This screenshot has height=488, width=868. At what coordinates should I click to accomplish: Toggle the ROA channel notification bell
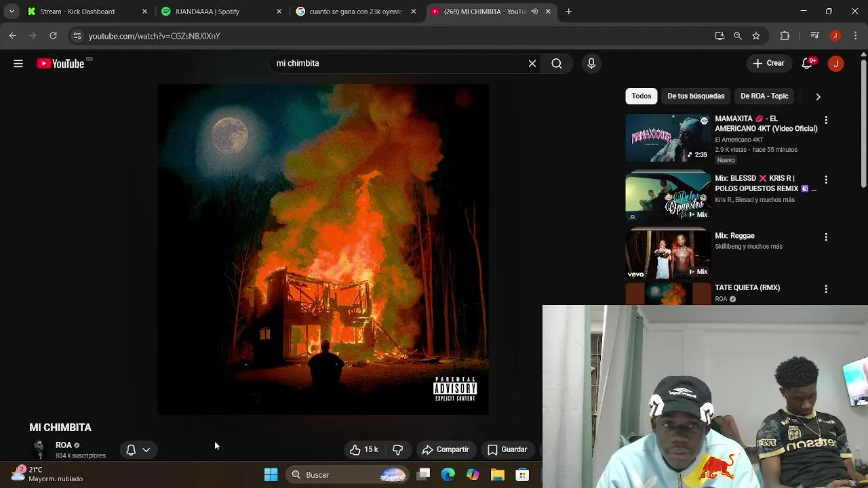click(131, 449)
